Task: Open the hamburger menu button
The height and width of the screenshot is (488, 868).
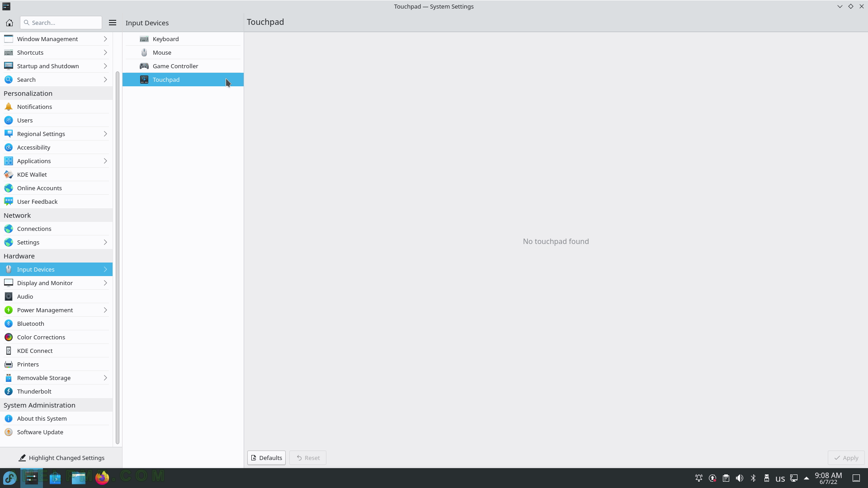Action: pos(113,23)
